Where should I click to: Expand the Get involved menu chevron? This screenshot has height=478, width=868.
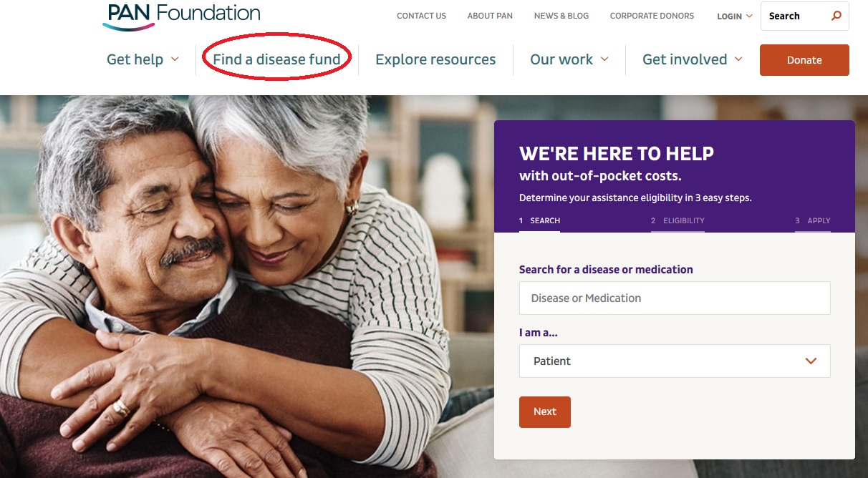tap(738, 59)
